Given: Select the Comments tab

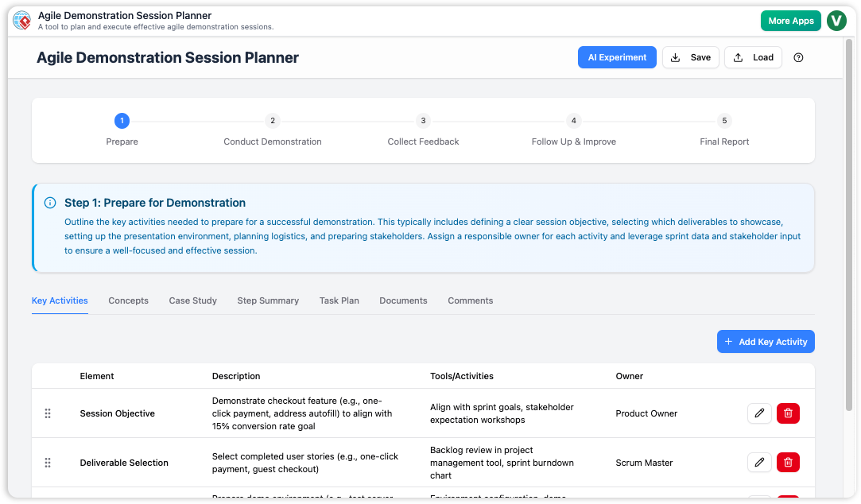Looking at the screenshot, I should pyautogui.click(x=470, y=300).
